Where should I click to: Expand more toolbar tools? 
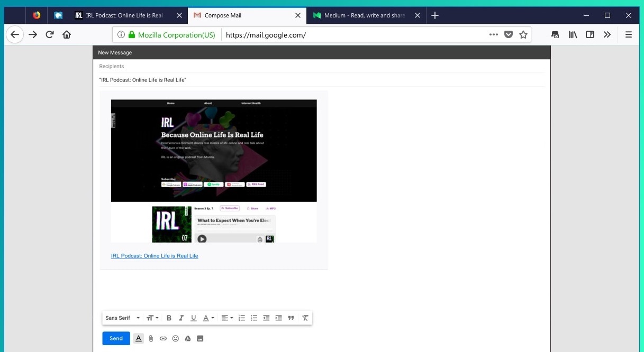tap(607, 35)
